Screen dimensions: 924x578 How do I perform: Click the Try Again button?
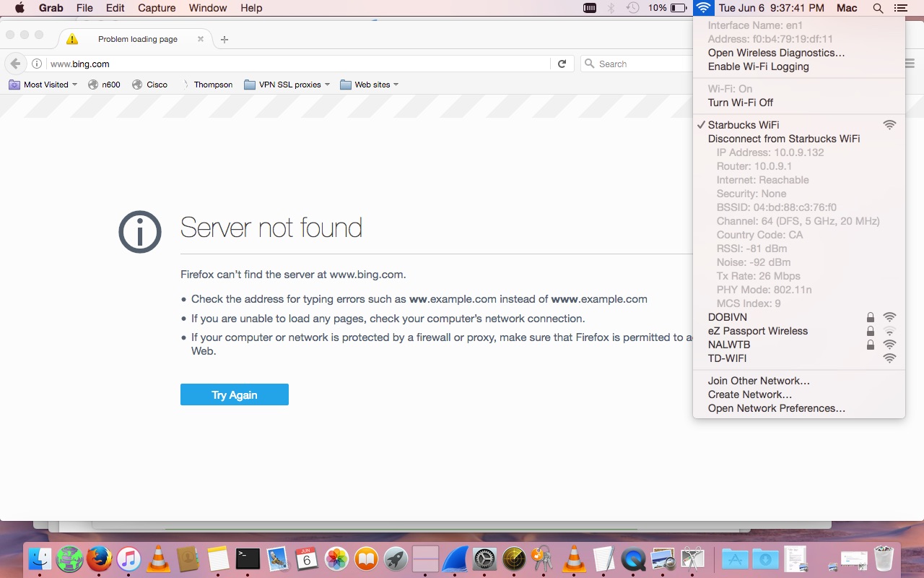[x=235, y=394]
